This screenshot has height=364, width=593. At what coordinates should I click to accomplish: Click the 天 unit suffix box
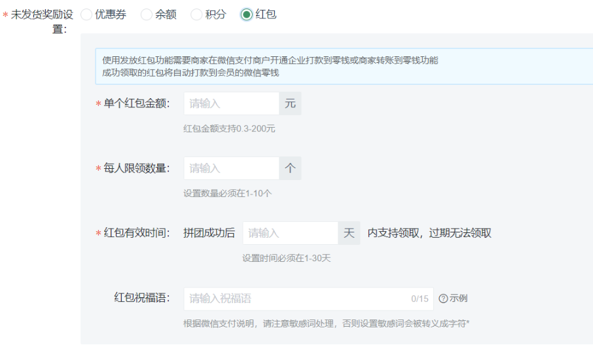point(349,233)
